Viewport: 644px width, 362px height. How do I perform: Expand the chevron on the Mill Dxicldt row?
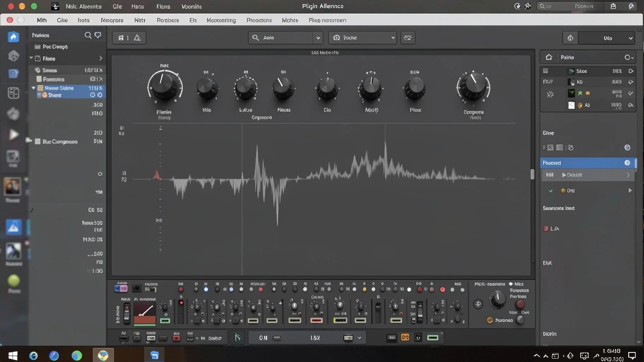[628, 175]
